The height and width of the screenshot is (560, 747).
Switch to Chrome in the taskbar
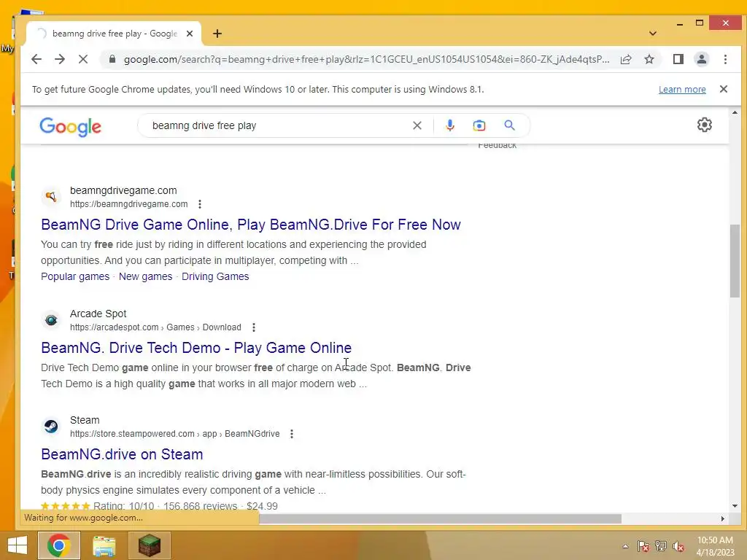pyautogui.click(x=59, y=545)
